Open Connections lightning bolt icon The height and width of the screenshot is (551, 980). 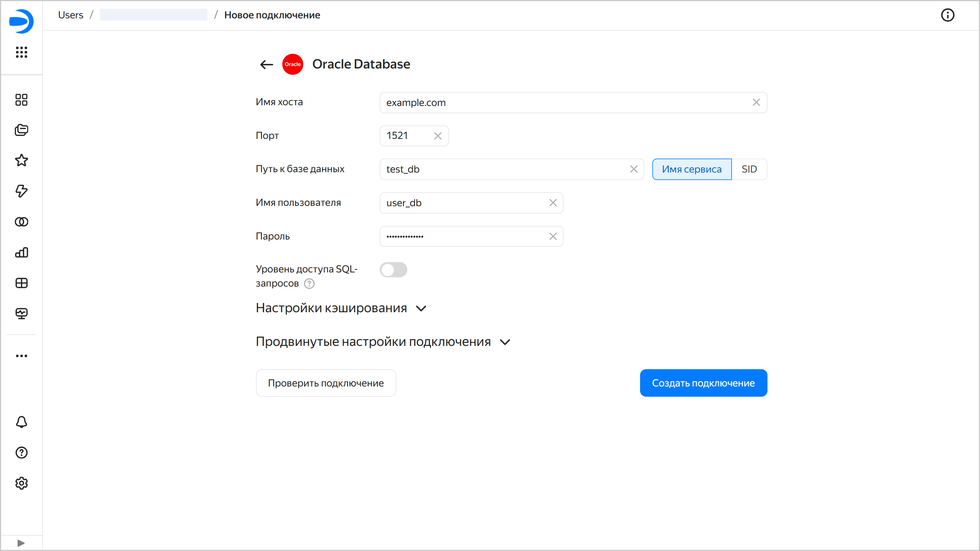tap(21, 191)
